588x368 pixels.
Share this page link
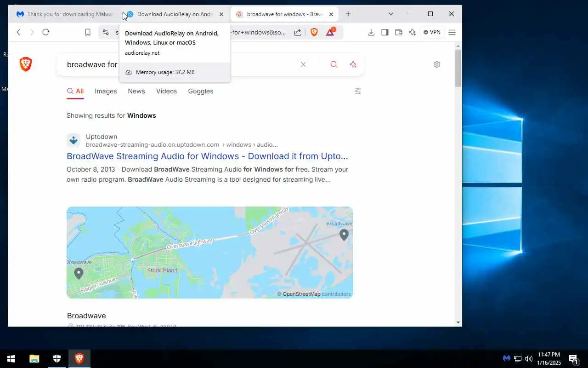point(298,32)
